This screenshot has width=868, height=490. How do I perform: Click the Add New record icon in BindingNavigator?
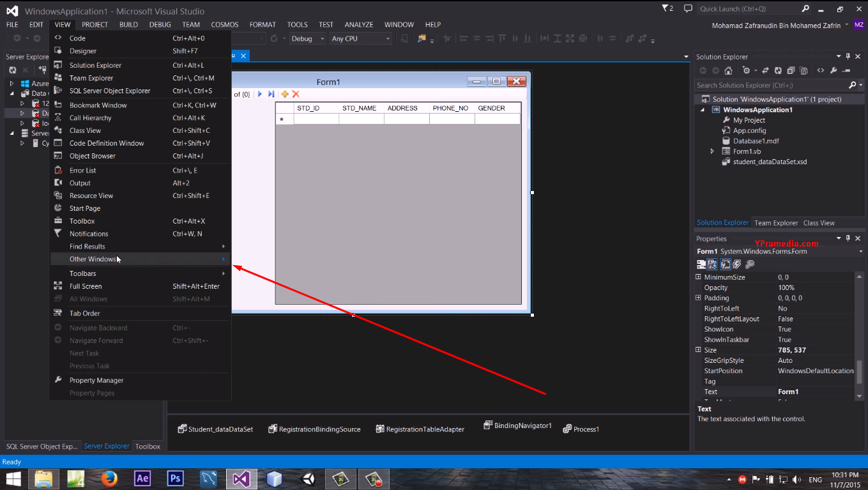point(285,94)
